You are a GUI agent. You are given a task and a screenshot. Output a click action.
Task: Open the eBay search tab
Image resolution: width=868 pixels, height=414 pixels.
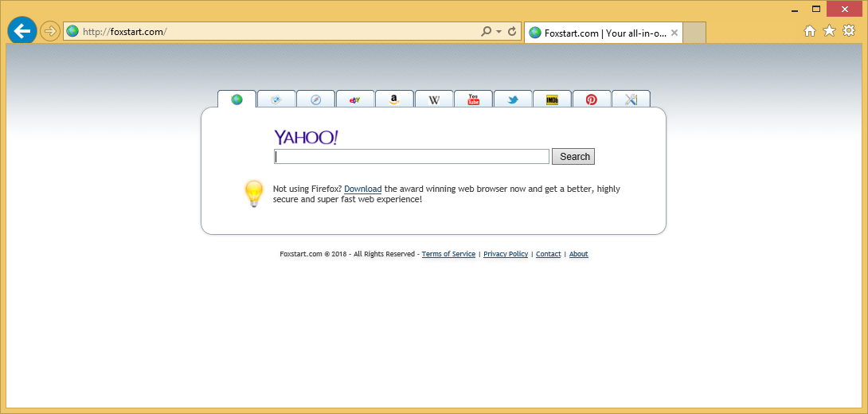[355, 100]
